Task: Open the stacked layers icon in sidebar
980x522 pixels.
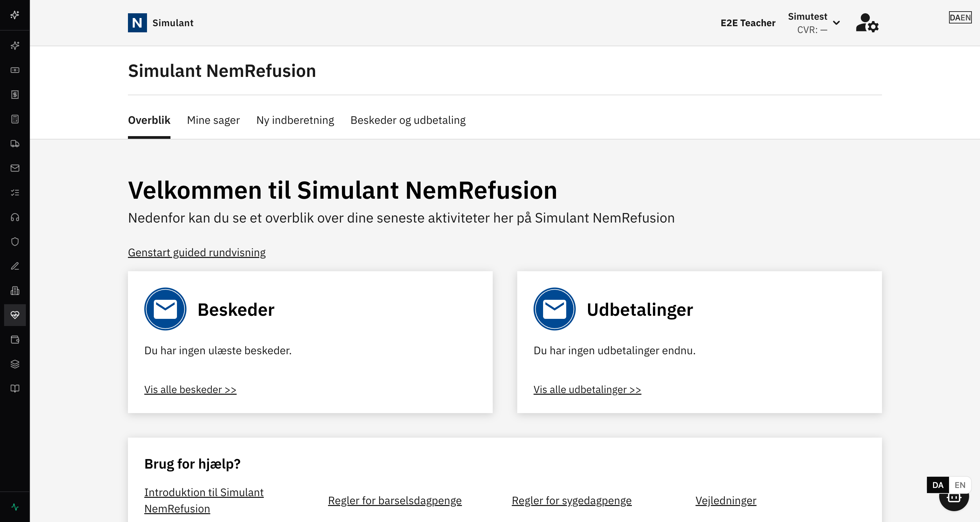Action: click(x=15, y=364)
